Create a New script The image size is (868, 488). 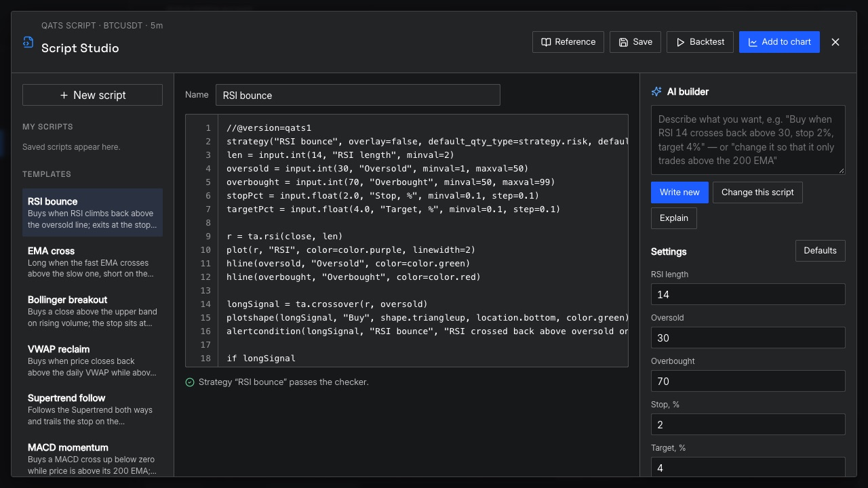tap(92, 95)
